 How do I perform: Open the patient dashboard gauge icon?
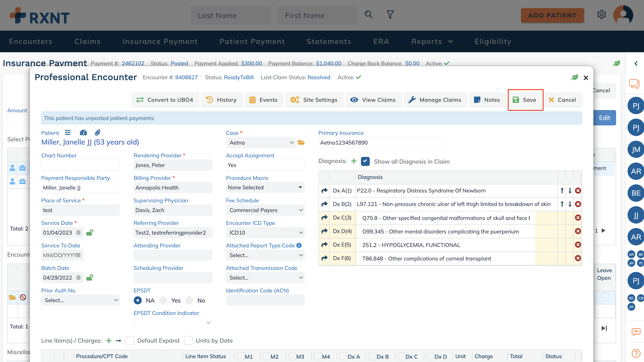click(83, 133)
